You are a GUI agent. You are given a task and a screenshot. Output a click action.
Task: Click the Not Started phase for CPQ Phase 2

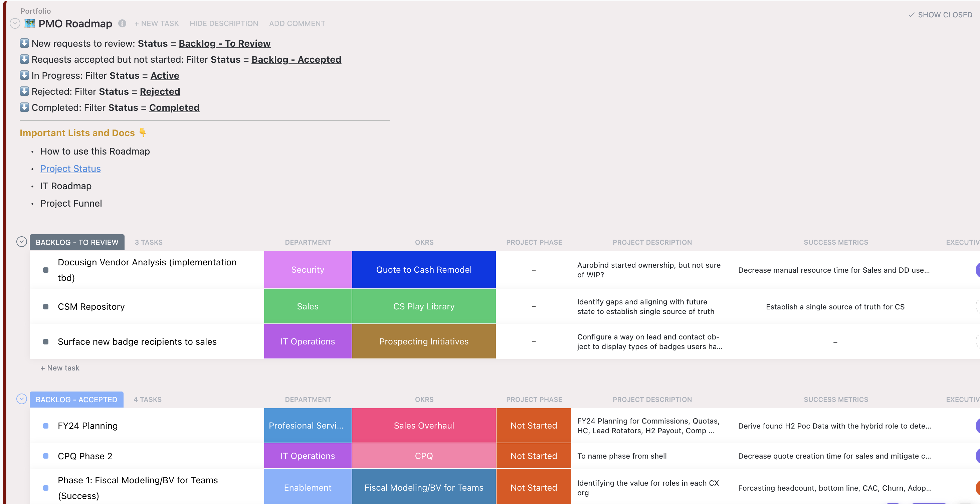534,456
